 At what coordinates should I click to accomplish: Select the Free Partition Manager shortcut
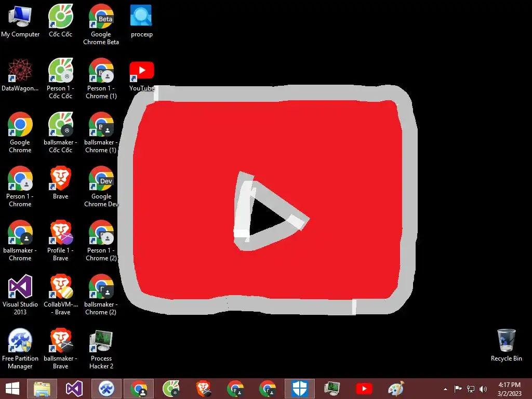(x=20, y=349)
